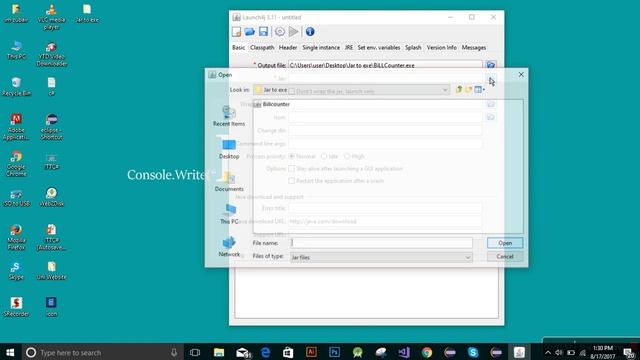Select the SD to USB desktop icon

[x=17, y=197]
